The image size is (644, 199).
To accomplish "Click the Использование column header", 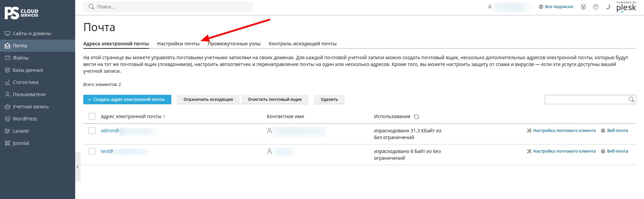I will tap(392, 116).
